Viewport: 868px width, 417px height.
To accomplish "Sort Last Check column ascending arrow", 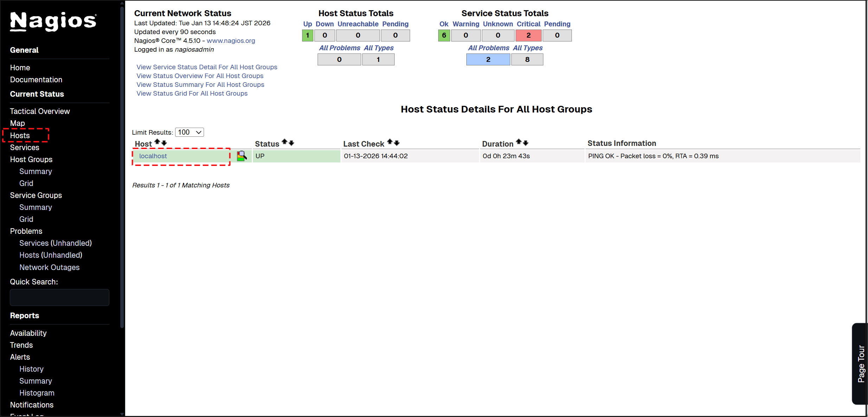I will [390, 142].
